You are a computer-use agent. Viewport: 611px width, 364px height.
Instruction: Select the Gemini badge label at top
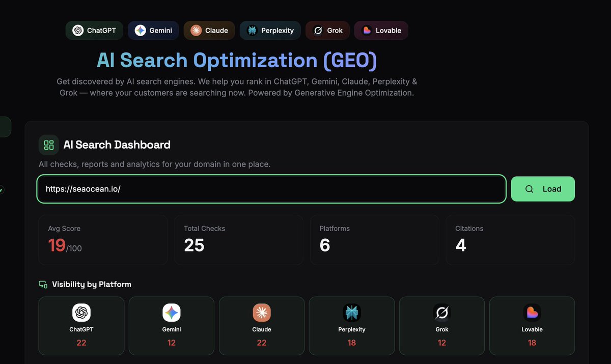160,31
